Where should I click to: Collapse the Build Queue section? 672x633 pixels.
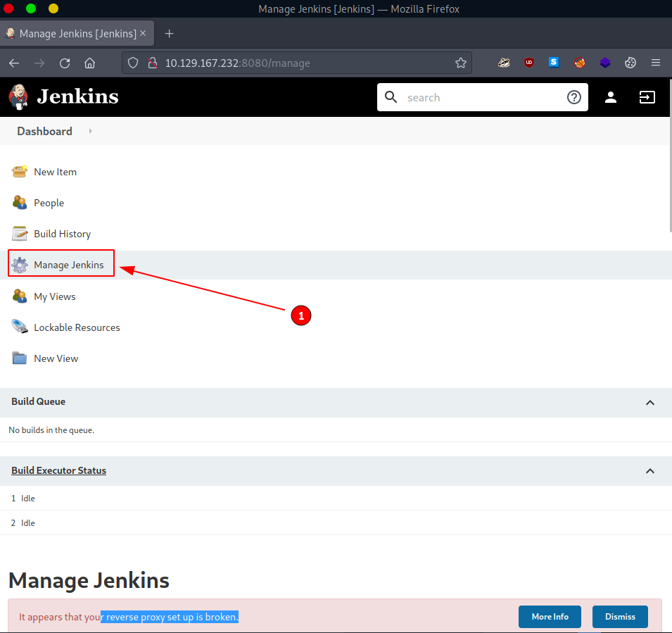coord(650,403)
